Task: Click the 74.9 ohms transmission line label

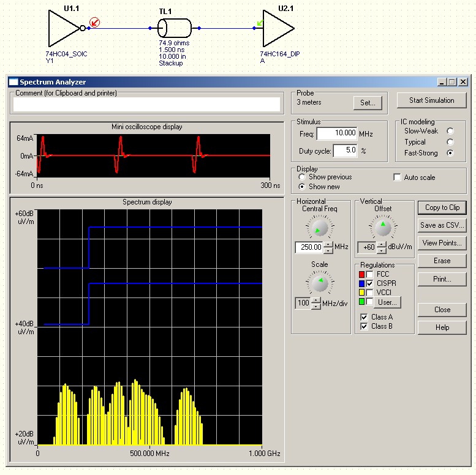Action: 174,43
